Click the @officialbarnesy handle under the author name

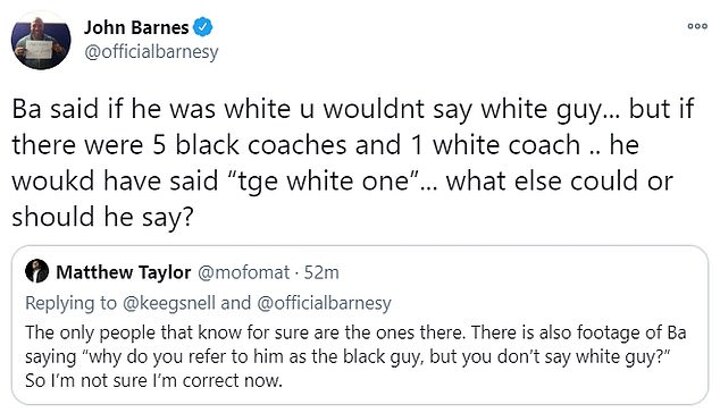(148, 52)
